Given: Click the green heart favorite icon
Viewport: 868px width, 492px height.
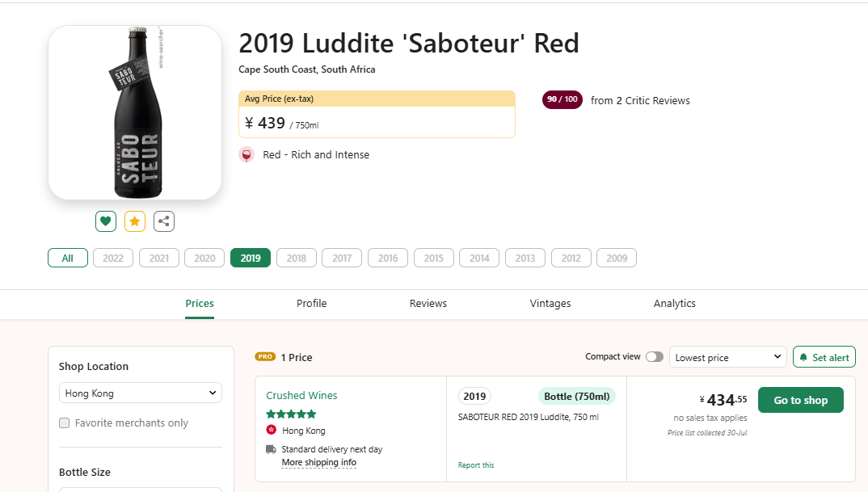Looking at the screenshot, I should (x=106, y=221).
